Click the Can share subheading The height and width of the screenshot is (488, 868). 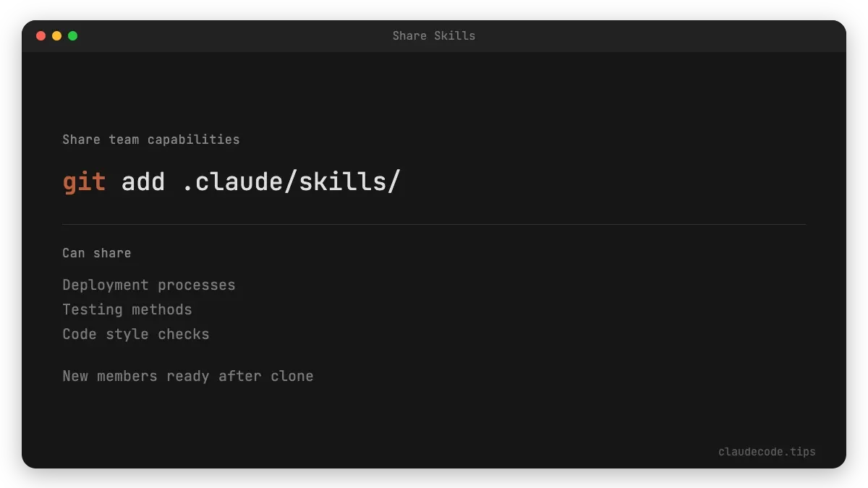tap(97, 253)
